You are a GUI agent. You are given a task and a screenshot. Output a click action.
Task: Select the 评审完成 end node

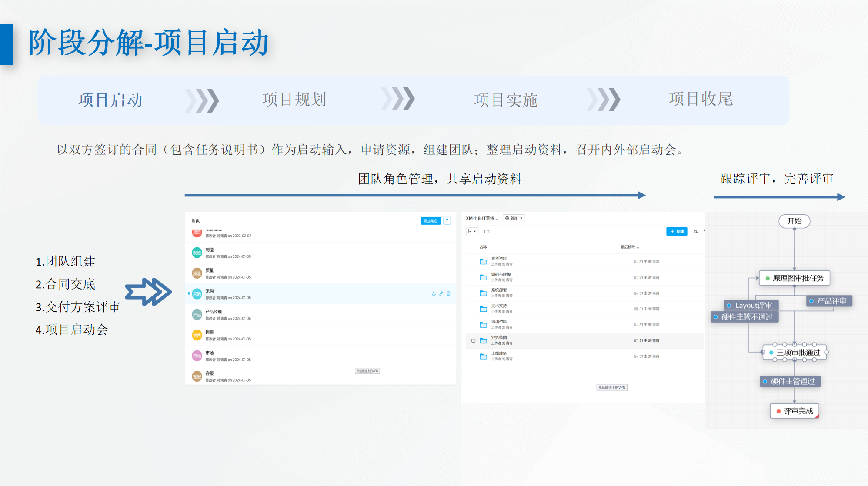click(x=795, y=411)
